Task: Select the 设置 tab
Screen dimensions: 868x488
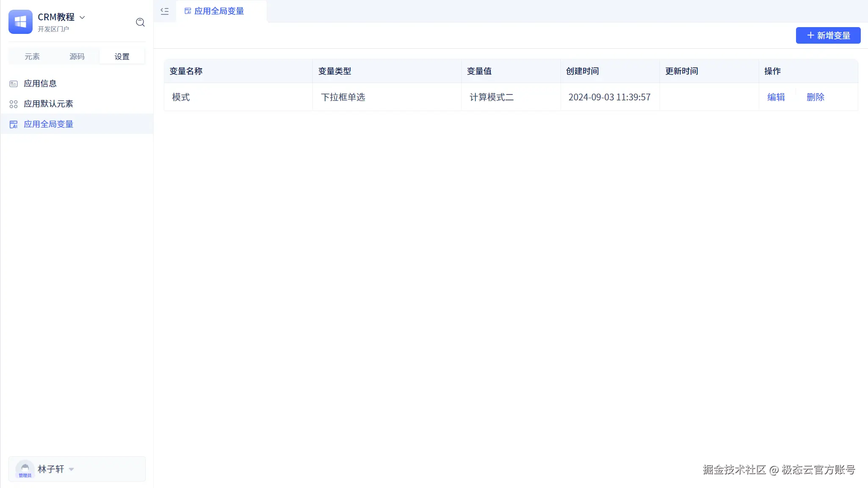Action: click(122, 57)
